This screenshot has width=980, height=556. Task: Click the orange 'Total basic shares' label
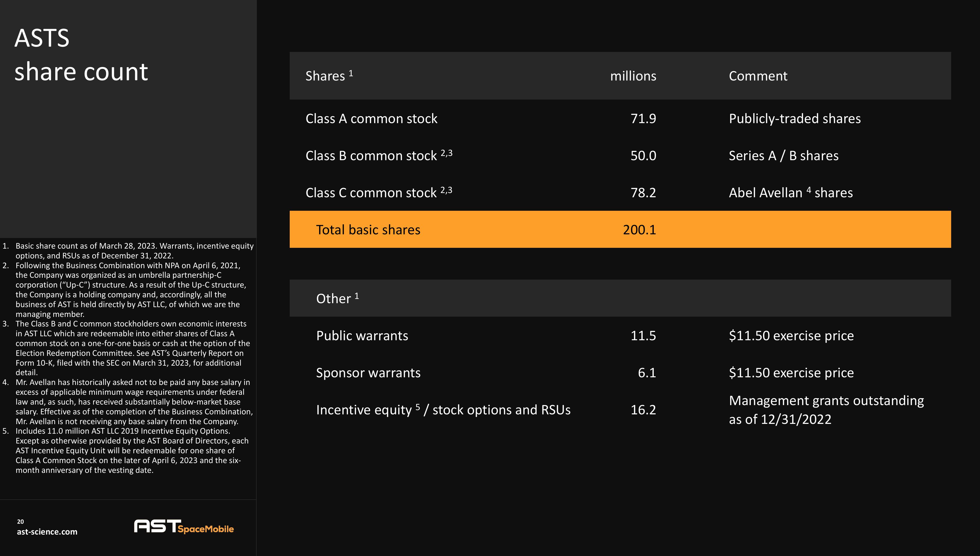click(368, 230)
